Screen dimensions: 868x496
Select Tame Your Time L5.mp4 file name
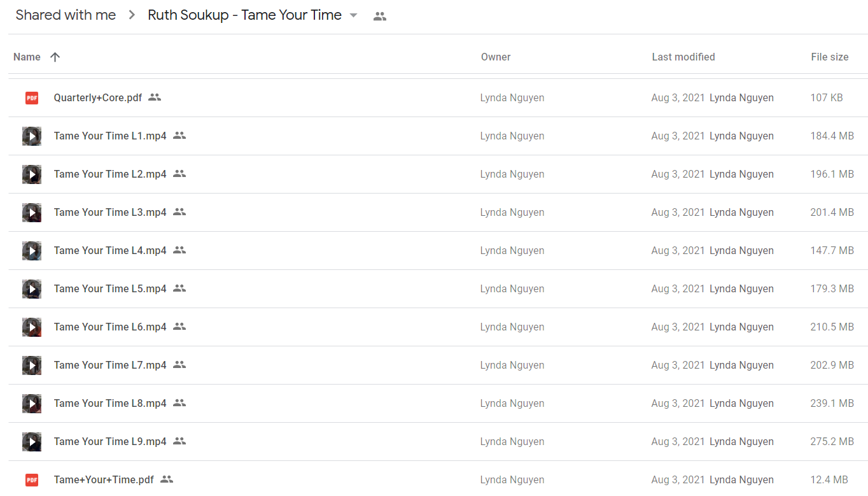tap(110, 289)
